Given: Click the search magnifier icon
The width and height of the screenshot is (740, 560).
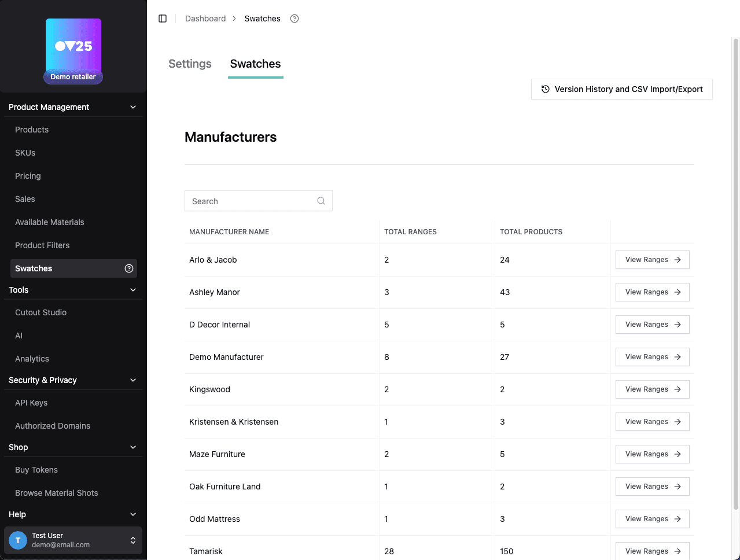Looking at the screenshot, I should 321,201.
